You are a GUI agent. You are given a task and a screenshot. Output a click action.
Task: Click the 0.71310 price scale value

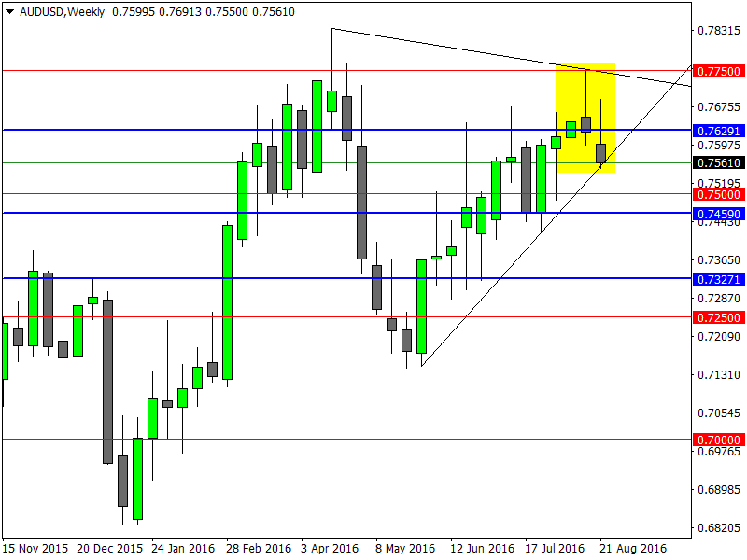[719, 375]
